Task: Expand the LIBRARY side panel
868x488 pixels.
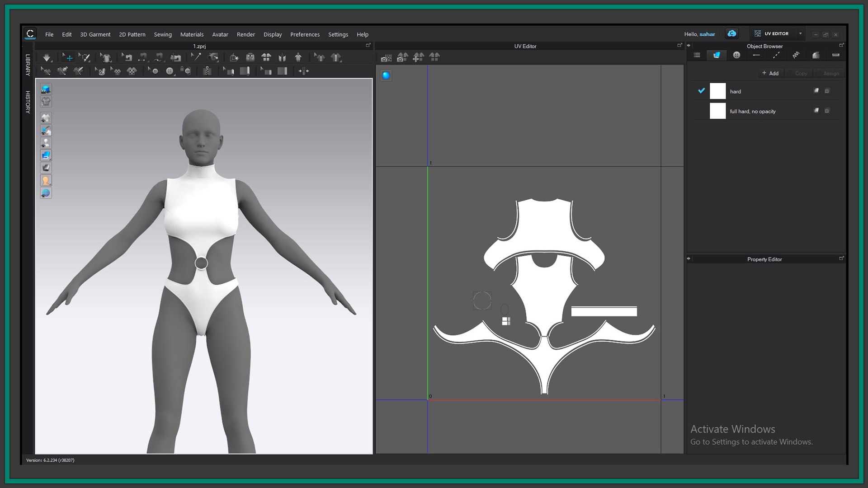Action: pyautogui.click(x=28, y=65)
